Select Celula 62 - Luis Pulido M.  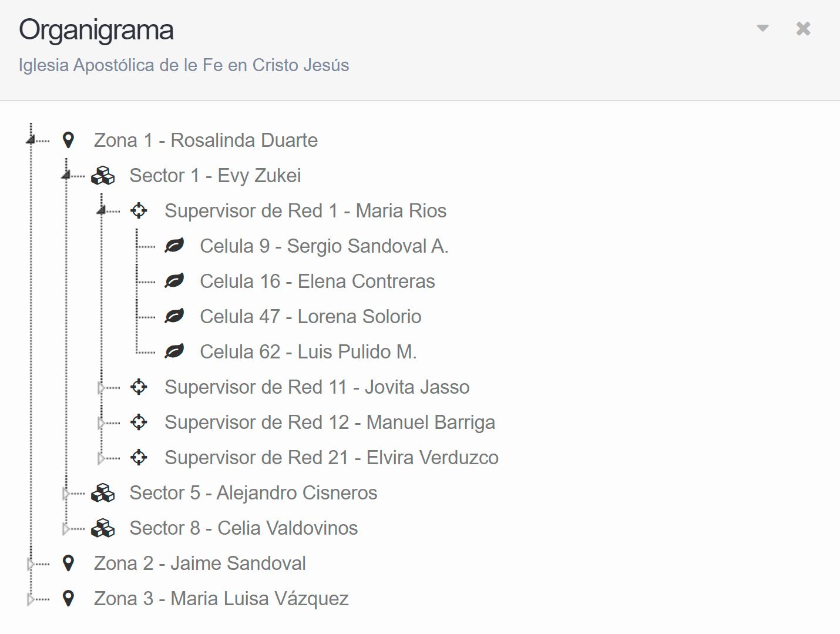point(308,352)
